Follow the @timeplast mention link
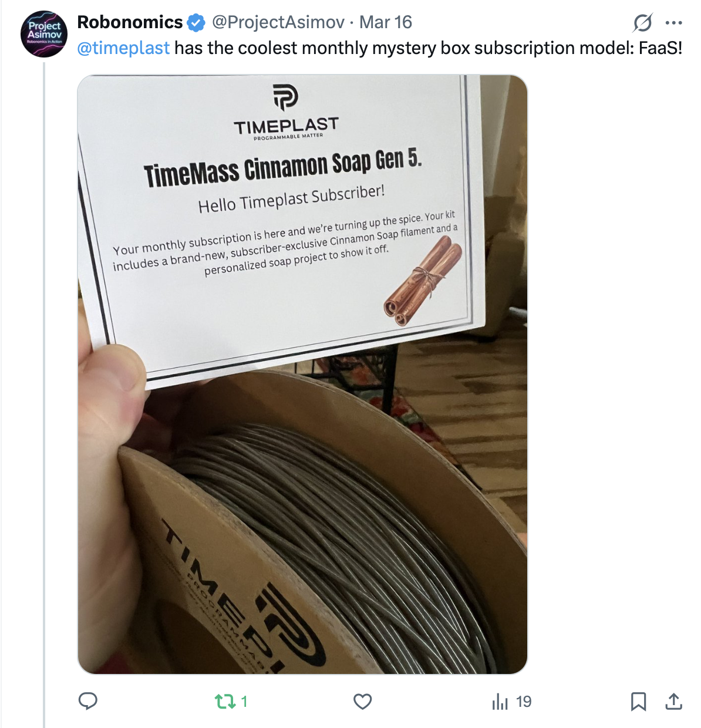701x728 pixels. (x=123, y=48)
